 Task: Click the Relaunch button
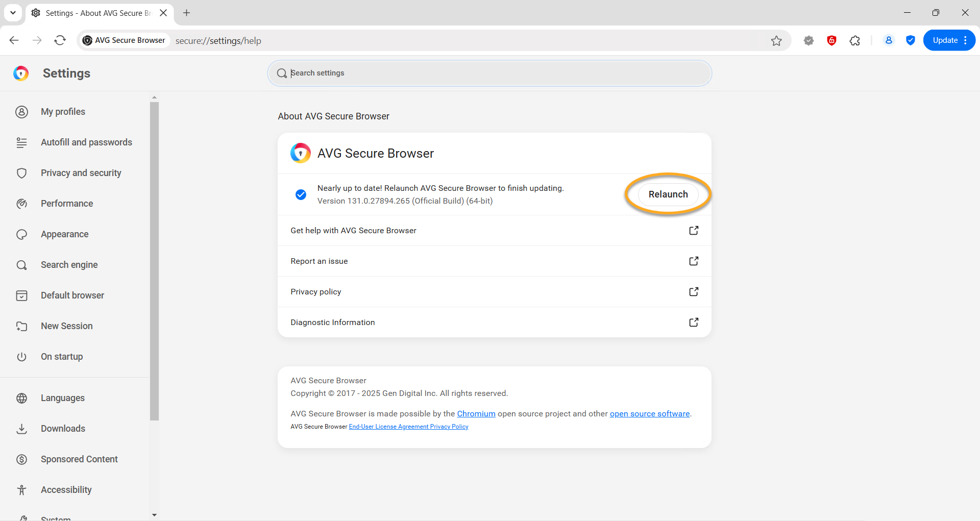tap(668, 194)
